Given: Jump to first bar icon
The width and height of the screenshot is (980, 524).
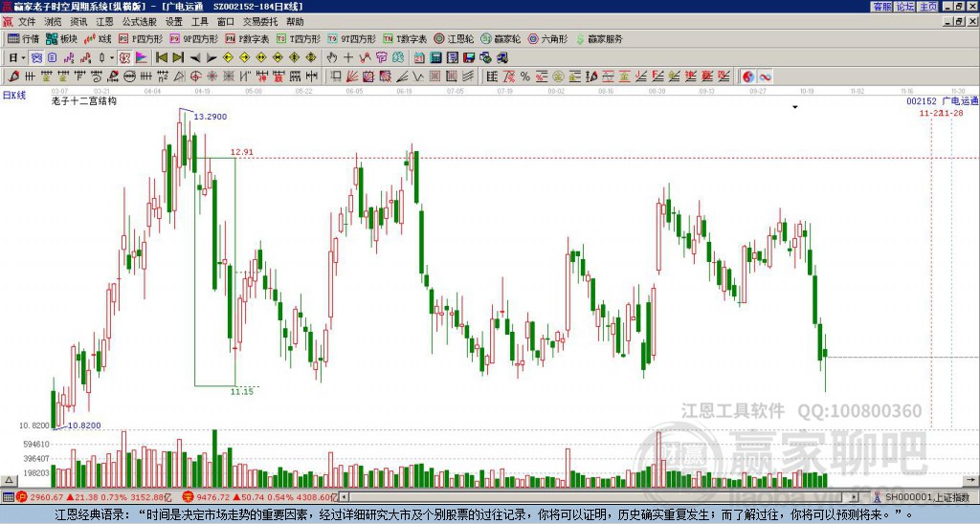Looking at the screenshot, I should tap(161, 57).
